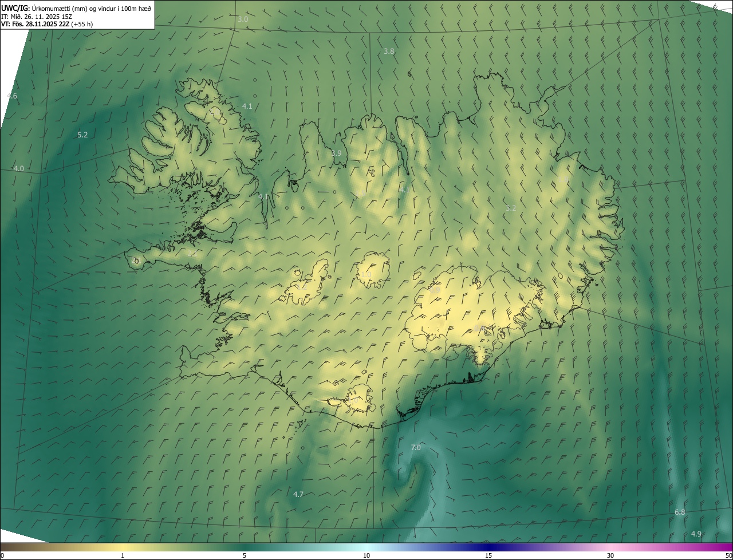Image resolution: width=733 pixels, height=560 pixels.
Task: Click the 30 tick on the color scale
Action: pyautogui.click(x=610, y=555)
